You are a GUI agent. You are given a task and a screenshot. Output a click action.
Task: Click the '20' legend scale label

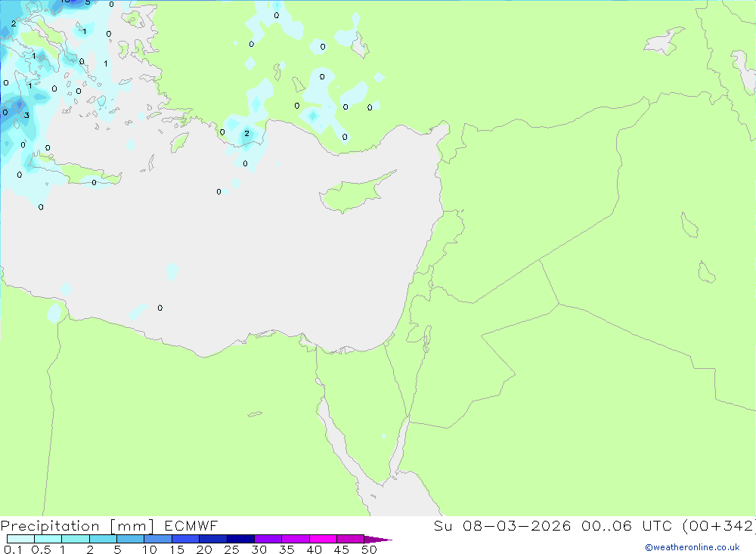pos(204,549)
